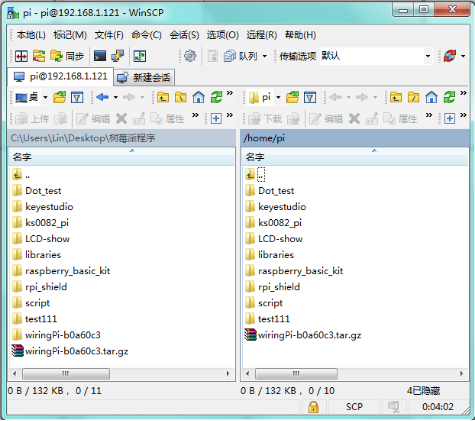
Task: Select the pi@192.168.1.121 session tab
Action: [x=60, y=77]
